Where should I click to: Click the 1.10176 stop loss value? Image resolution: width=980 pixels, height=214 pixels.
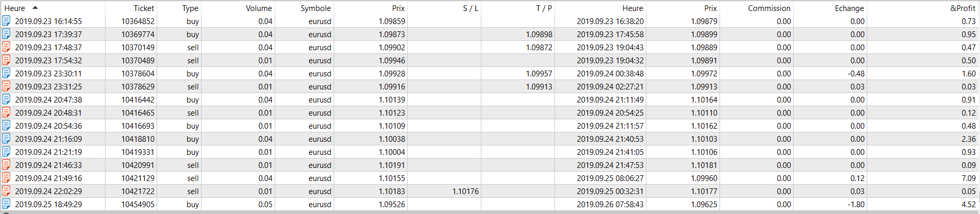(x=465, y=191)
